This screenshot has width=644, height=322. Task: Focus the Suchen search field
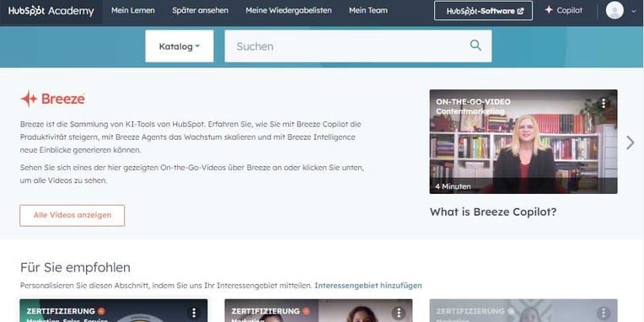pos(358,46)
